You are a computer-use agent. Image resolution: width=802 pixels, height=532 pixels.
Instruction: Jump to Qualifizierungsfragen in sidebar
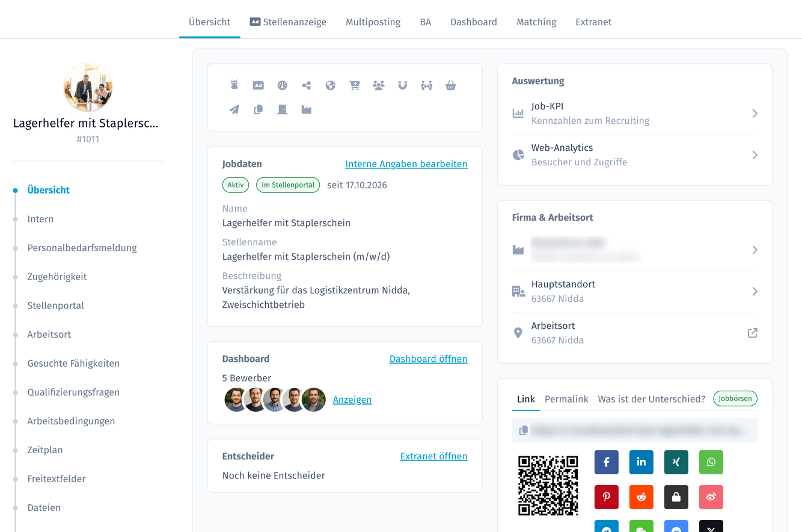coord(73,392)
